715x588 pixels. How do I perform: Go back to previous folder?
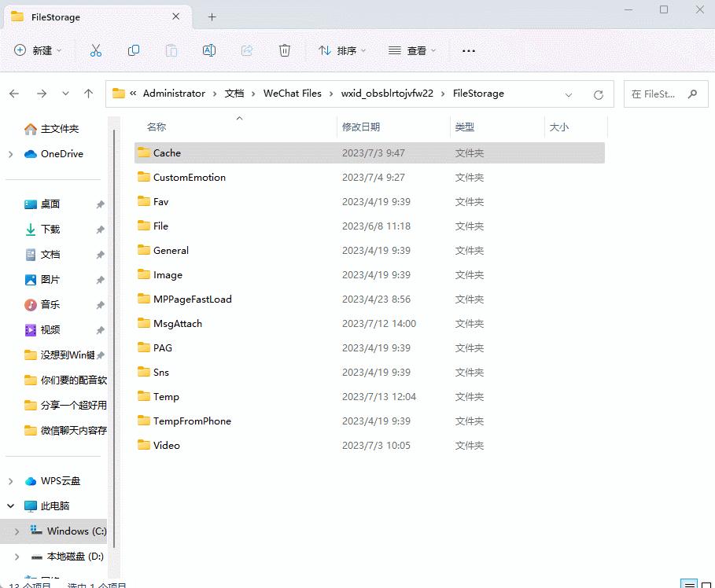click(14, 94)
